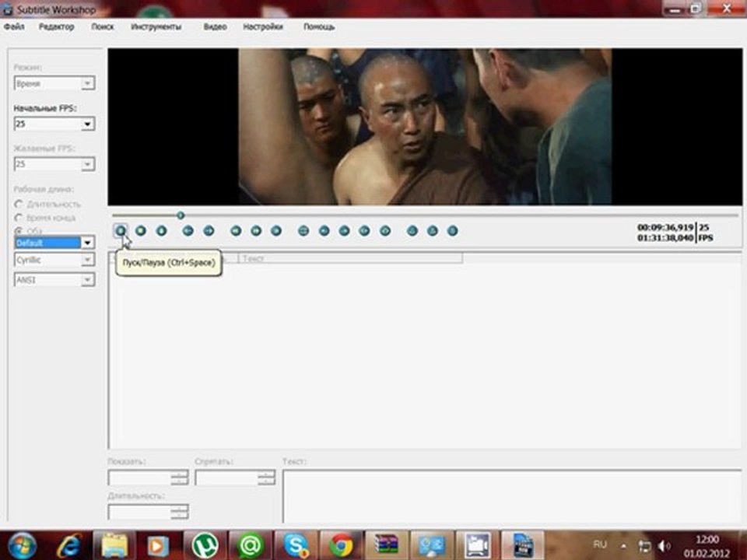
Task: Click the last toolbar sync icon
Action: coord(453,231)
